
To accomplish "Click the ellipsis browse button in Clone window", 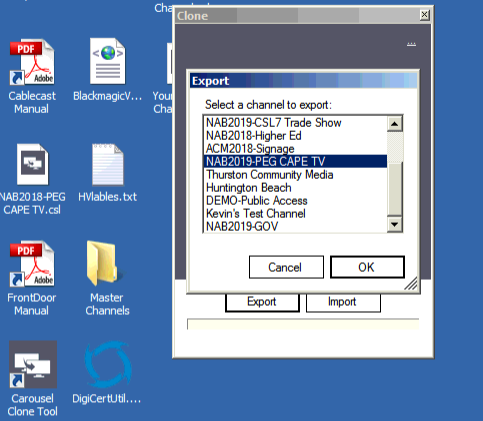I will tap(411, 44).
